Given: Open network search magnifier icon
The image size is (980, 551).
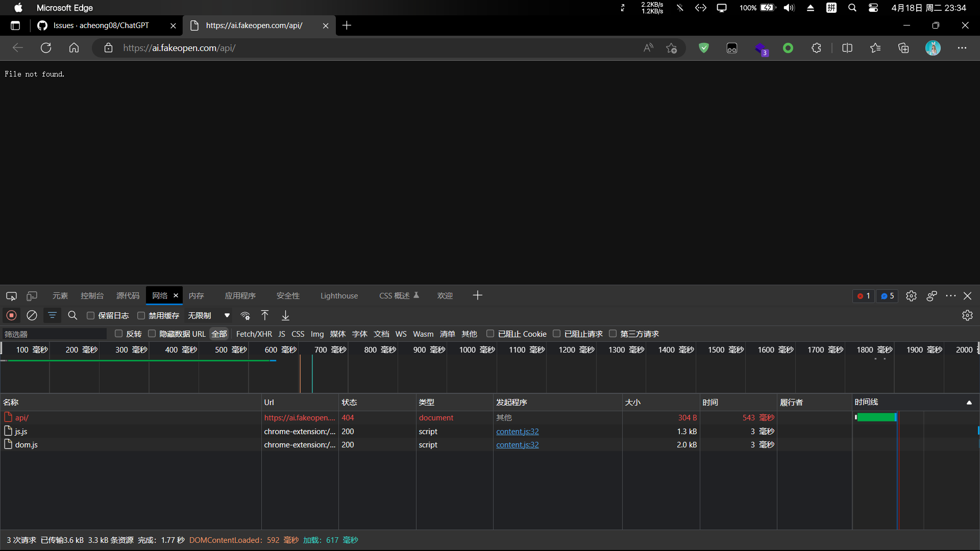Looking at the screenshot, I should [72, 315].
